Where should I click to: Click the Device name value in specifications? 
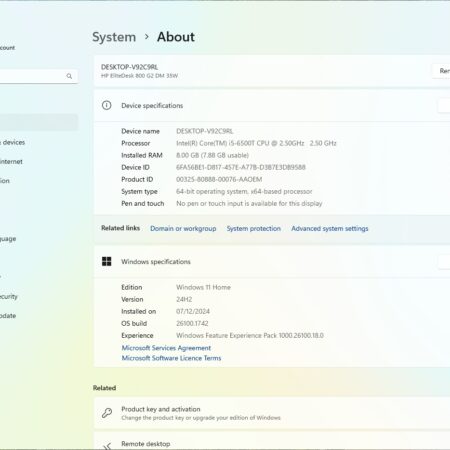(205, 131)
